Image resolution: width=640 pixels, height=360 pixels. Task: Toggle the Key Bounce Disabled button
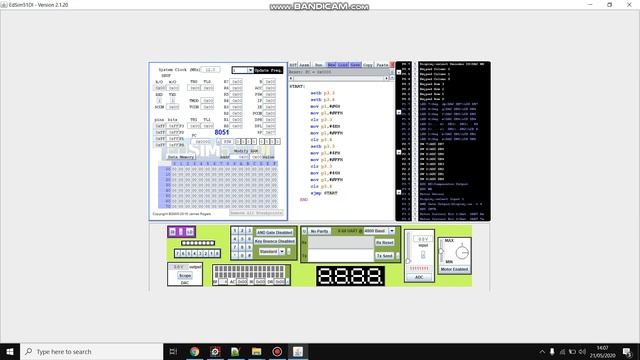point(275,241)
